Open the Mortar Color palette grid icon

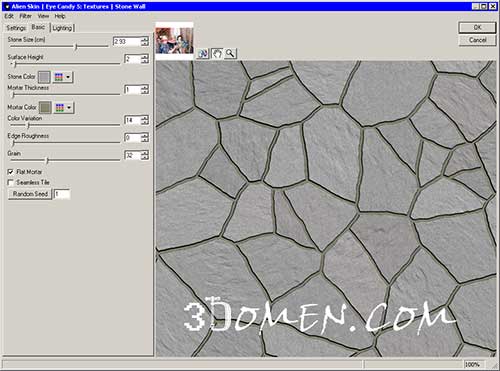click(59, 108)
